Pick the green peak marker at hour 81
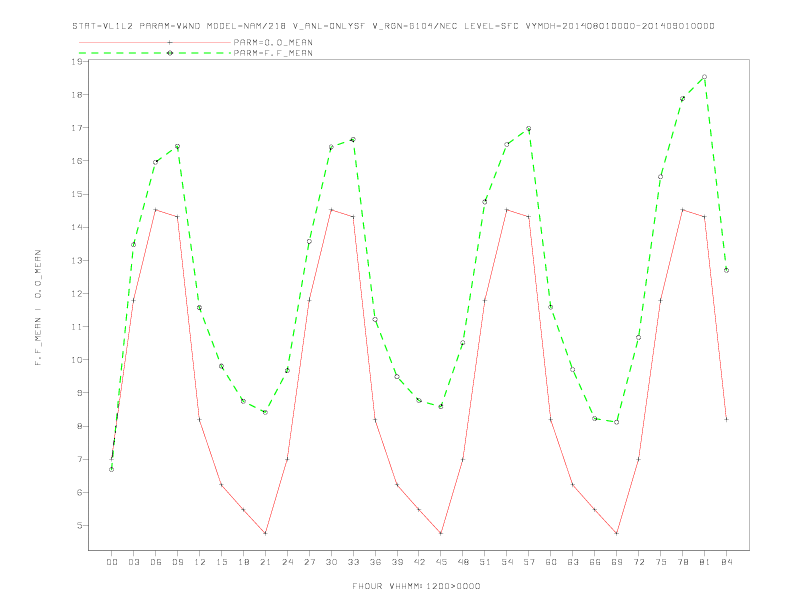The image size is (792, 612). click(x=704, y=77)
